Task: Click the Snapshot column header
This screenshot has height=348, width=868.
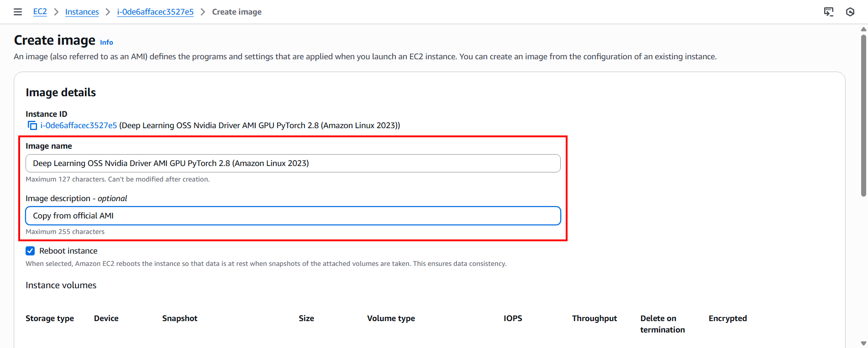Action: point(180,318)
